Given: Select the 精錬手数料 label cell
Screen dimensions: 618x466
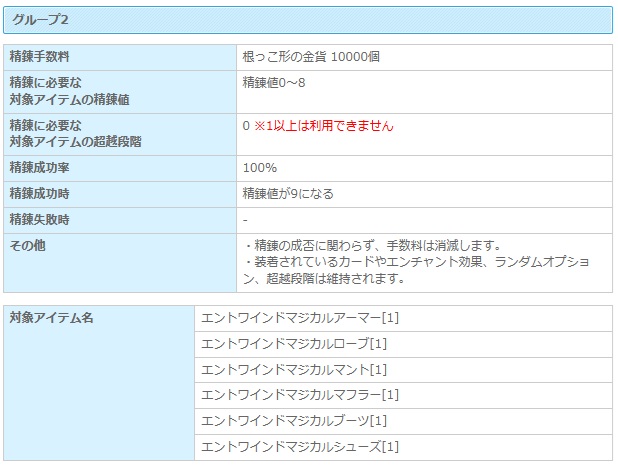Looking at the screenshot, I should pyautogui.click(x=40, y=57).
